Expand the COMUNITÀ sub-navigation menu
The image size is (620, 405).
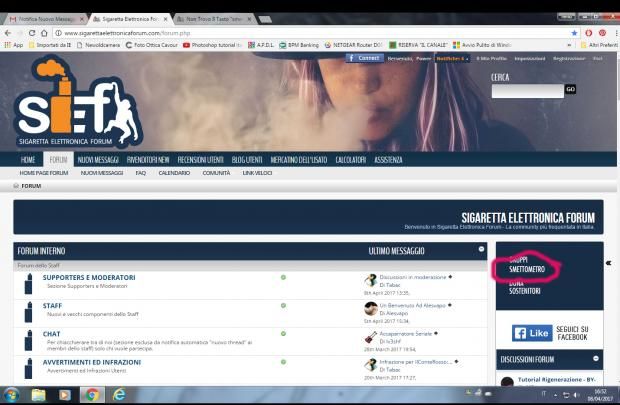(216, 173)
